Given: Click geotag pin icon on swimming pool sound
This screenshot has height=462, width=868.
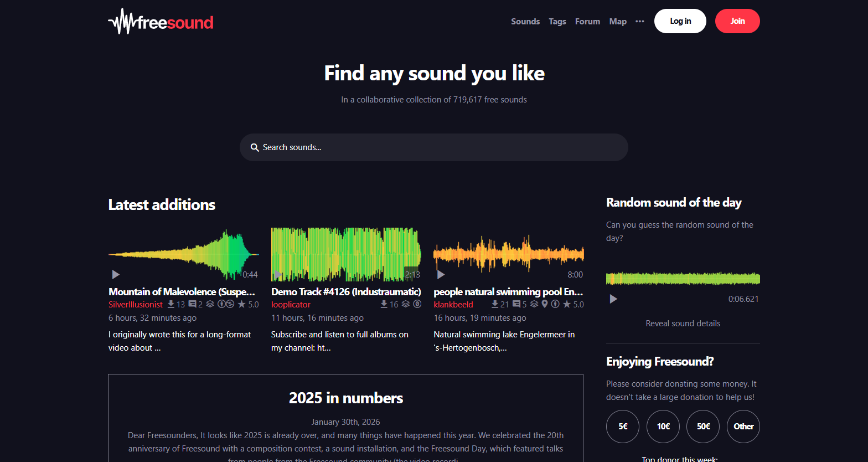Looking at the screenshot, I should (x=545, y=304).
